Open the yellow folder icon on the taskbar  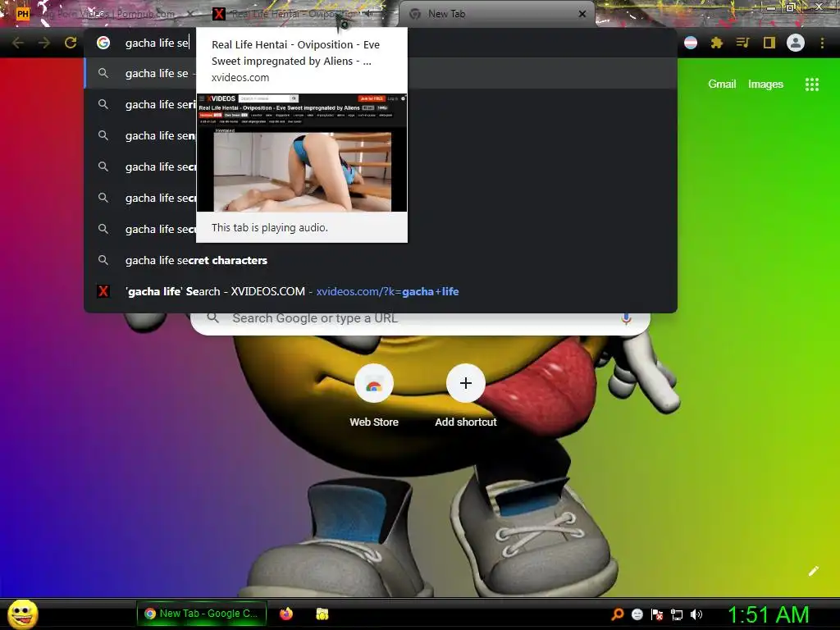pos(322,614)
